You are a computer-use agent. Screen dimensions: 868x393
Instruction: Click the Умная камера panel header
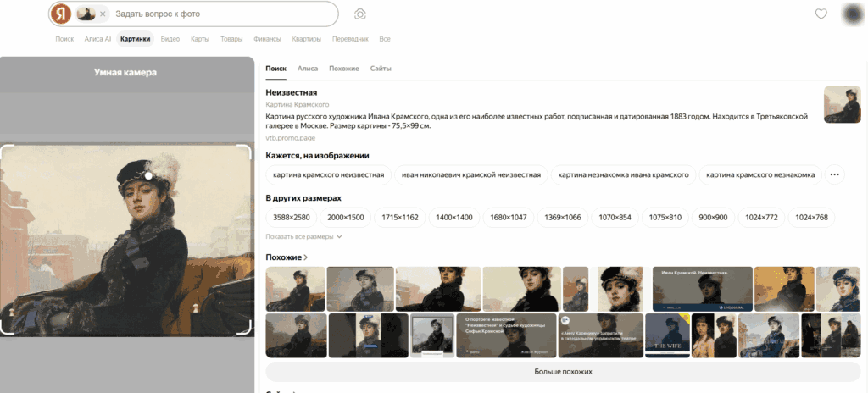(125, 73)
